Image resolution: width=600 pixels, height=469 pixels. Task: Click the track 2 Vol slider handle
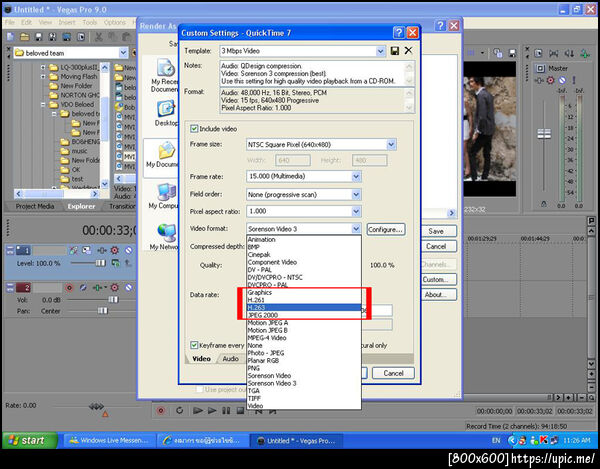pyautogui.click(x=113, y=300)
